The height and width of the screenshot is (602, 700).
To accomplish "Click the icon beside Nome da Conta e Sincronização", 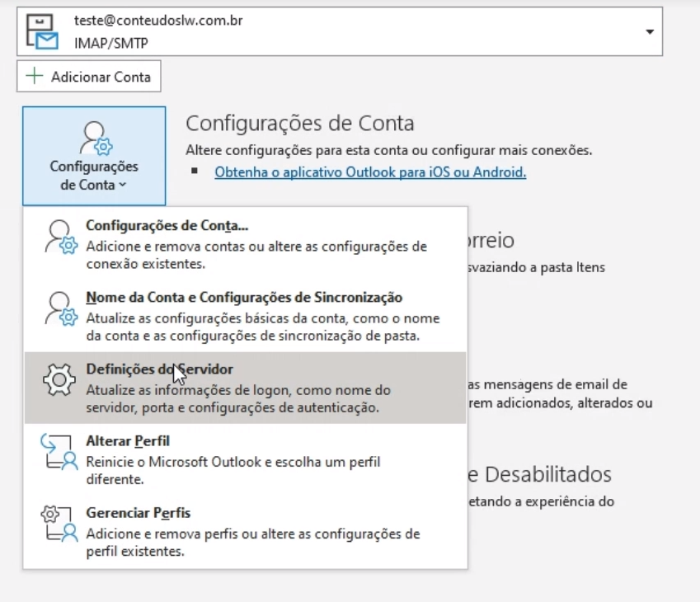I will click(59, 308).
